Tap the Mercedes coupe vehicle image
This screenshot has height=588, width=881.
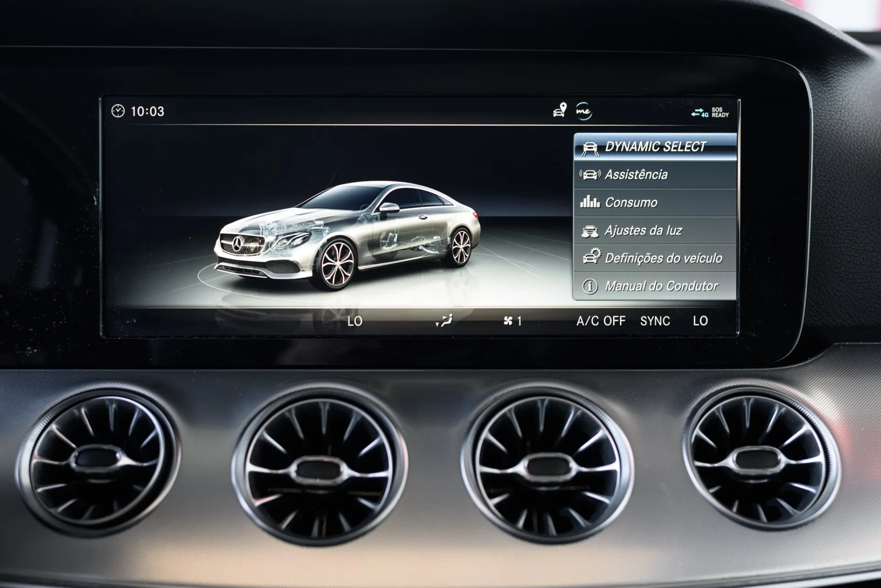tap(347, 235)
